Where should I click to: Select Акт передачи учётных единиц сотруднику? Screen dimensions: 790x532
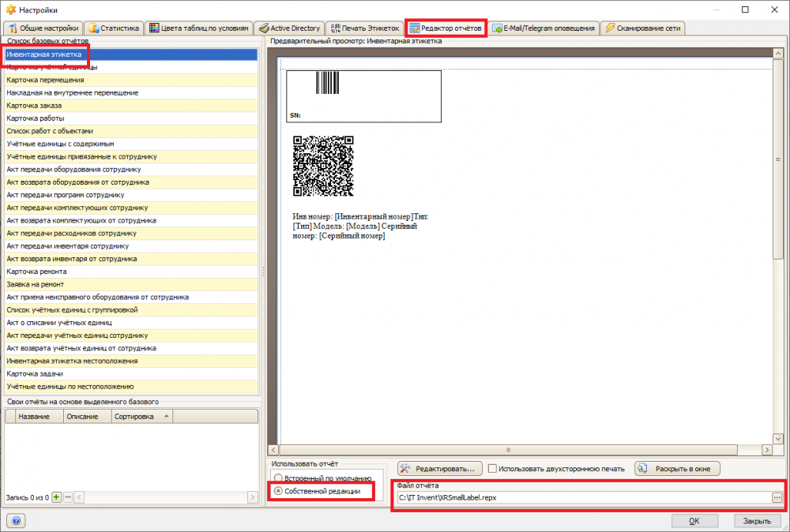click(x=131, y=335)
